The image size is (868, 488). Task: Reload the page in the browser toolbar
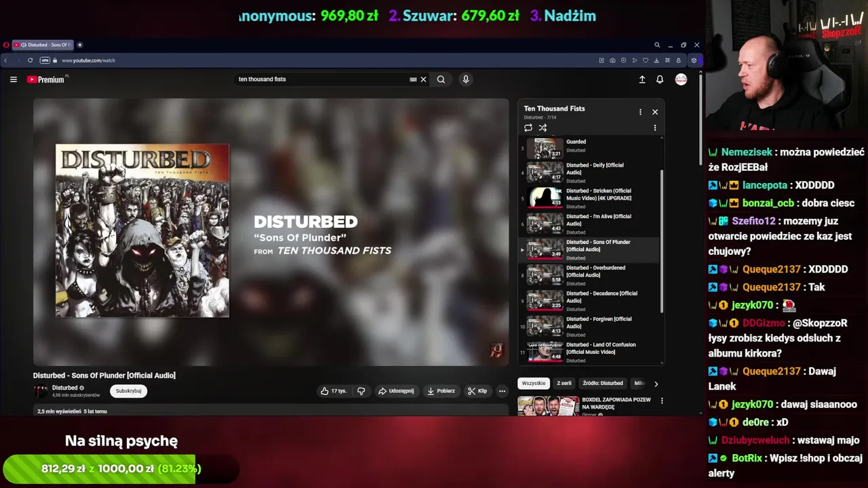tap(30, 60)
